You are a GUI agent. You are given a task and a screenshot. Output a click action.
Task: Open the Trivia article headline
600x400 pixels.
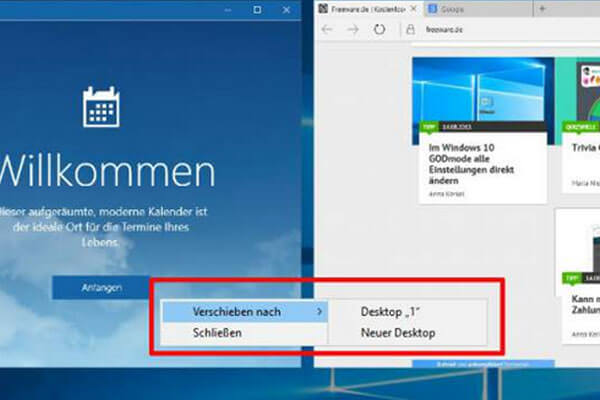click(585, 148)
